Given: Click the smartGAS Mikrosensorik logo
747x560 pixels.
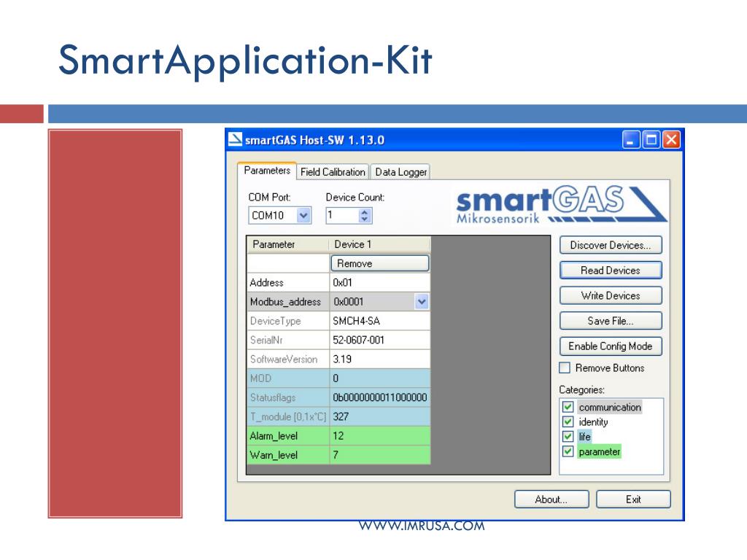Looking at the screenshot, I should pos(561,205).
